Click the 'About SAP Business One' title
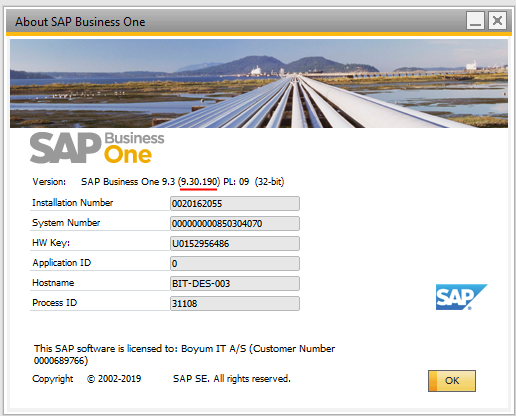The height and width of the screenshot is (416, 516). 80,22
